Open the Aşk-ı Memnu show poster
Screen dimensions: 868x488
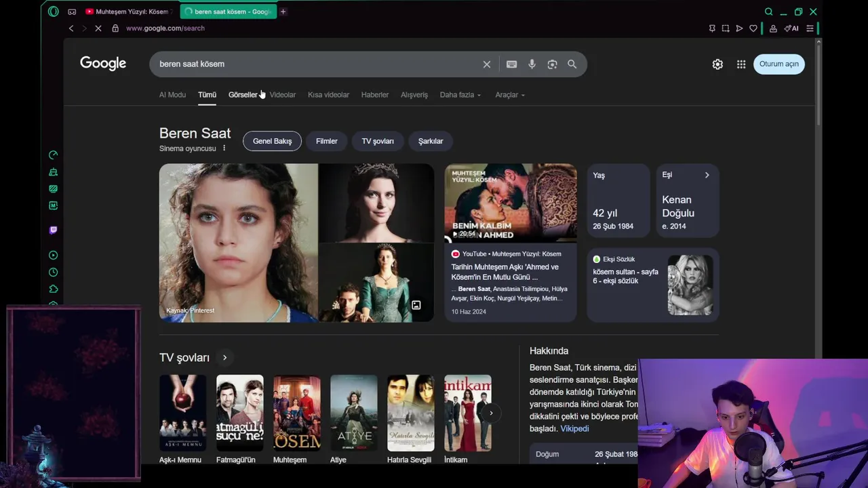click(x=182, y=413)
